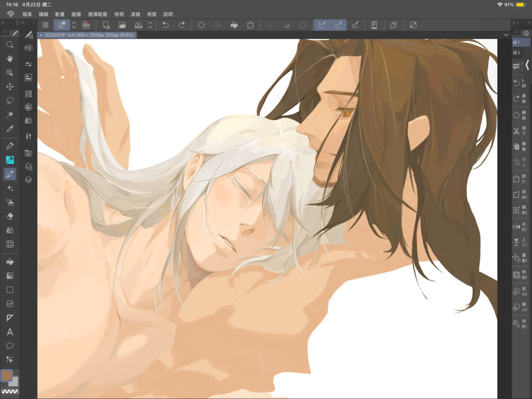Screen dimensions: 532x399
Task: Open tool palette hamburger menu
Action: coord(5,32)
